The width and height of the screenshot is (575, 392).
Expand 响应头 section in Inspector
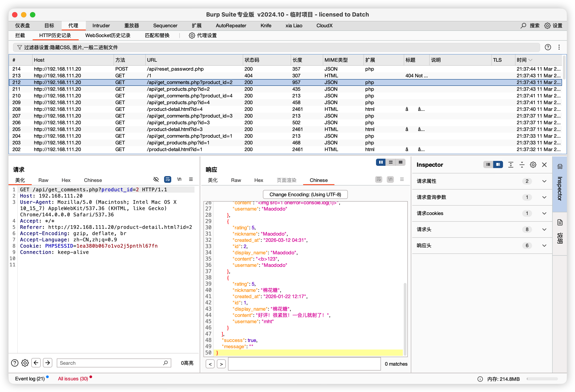[544, 245]
